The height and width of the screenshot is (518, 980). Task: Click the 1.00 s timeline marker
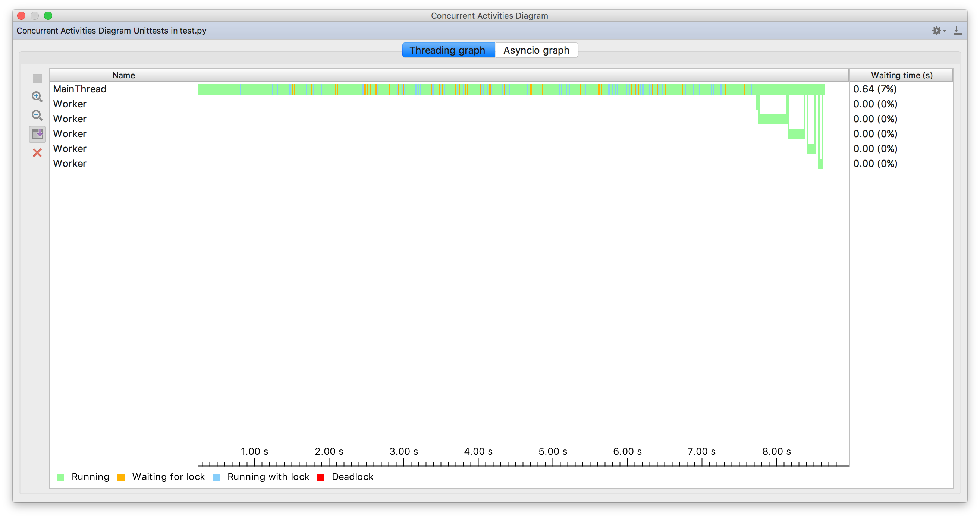(254, 451)
